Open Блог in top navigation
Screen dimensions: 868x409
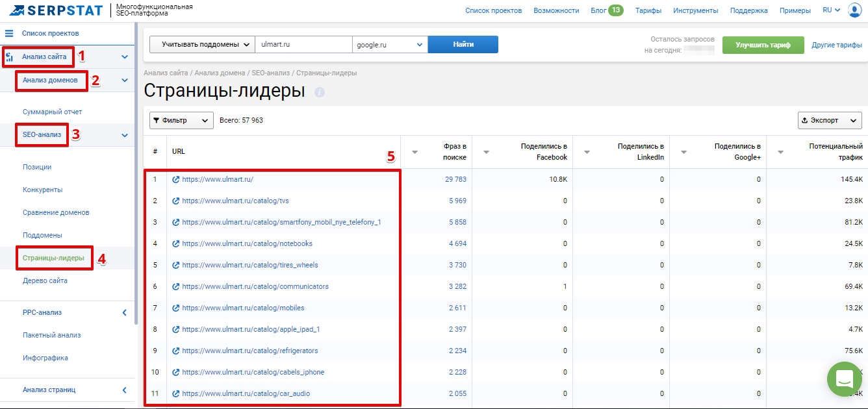point(598,10)
